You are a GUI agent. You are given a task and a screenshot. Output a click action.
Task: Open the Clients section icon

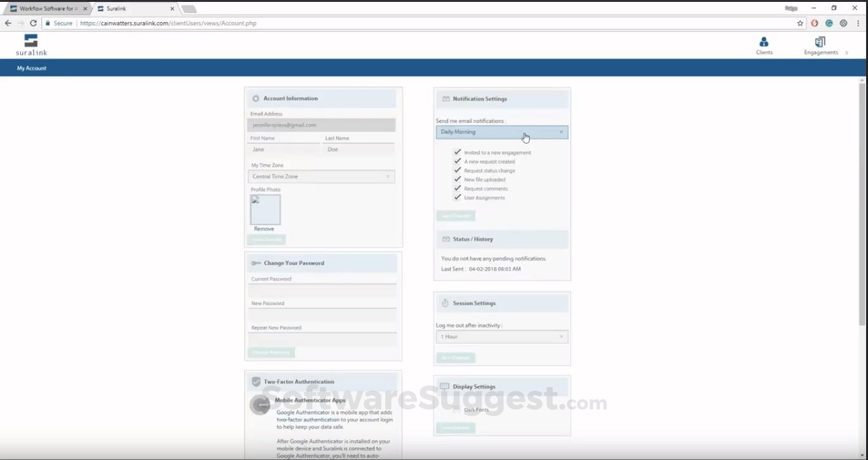point(764,44)
